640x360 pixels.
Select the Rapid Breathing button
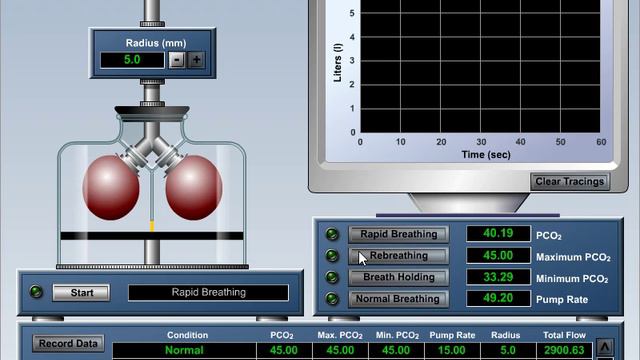[x=398, y=234]
